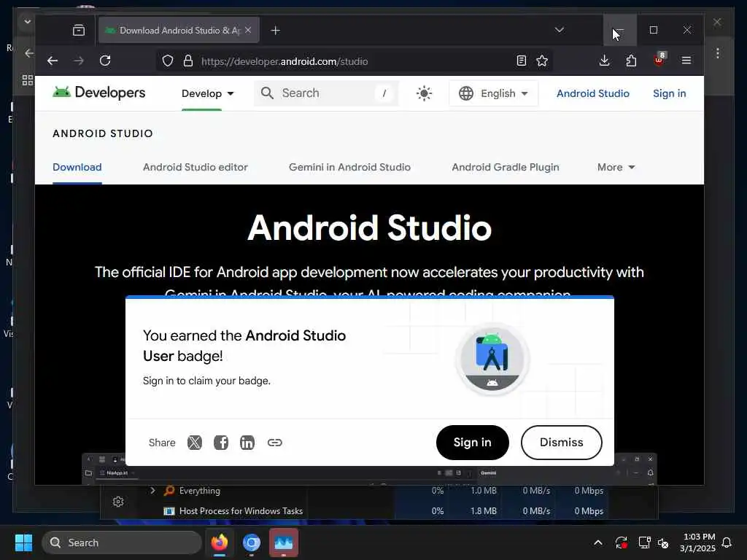Reload the Android Studio page
Viewport: 747px width, 560px height.
(x=105, y=61)
